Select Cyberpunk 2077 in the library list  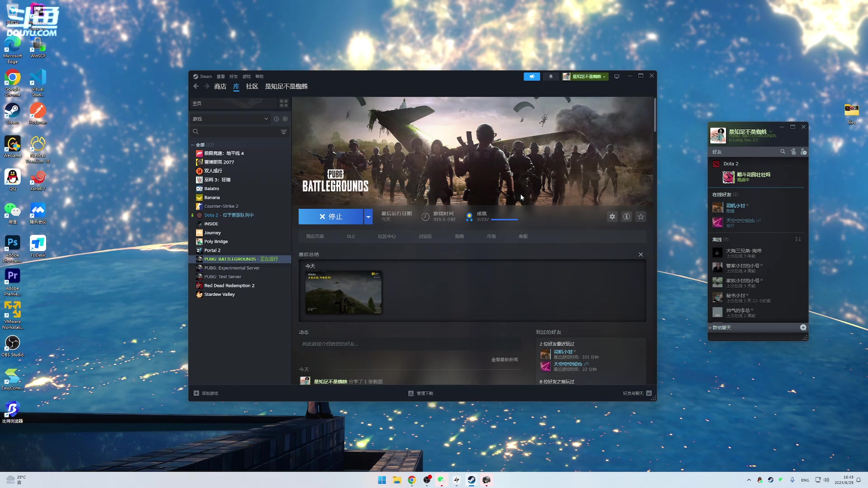[240, 162]
